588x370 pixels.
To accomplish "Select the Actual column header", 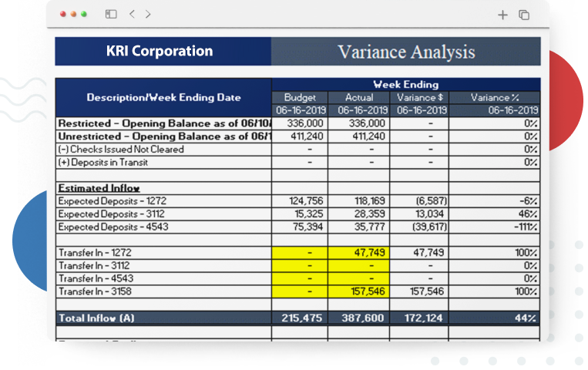I will click(x=359, y=98).
